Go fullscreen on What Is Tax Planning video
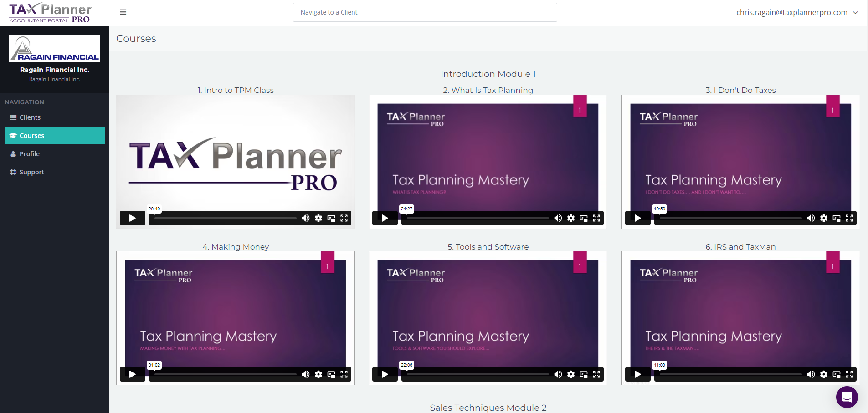 coord(596,218)
